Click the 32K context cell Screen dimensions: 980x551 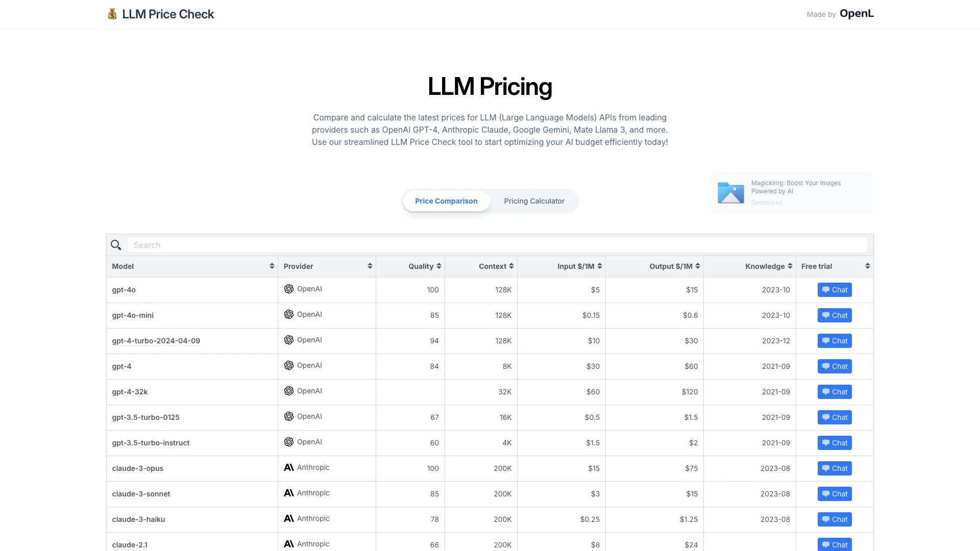click(x=481, y=392)
